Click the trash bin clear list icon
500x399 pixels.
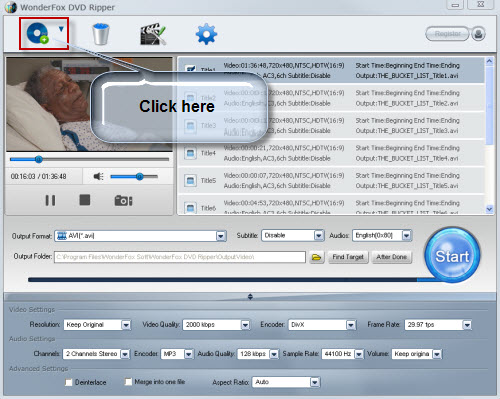tap(101, 34)
